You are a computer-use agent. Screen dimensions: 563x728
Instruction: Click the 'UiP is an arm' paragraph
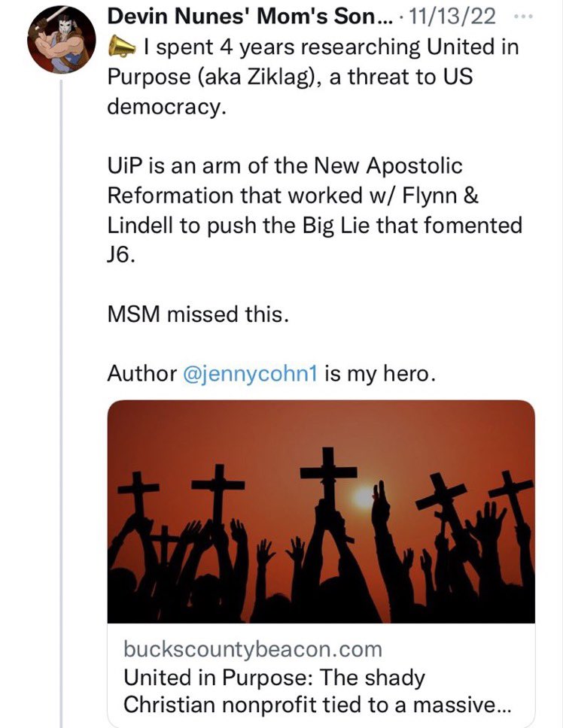coord(315,211)
